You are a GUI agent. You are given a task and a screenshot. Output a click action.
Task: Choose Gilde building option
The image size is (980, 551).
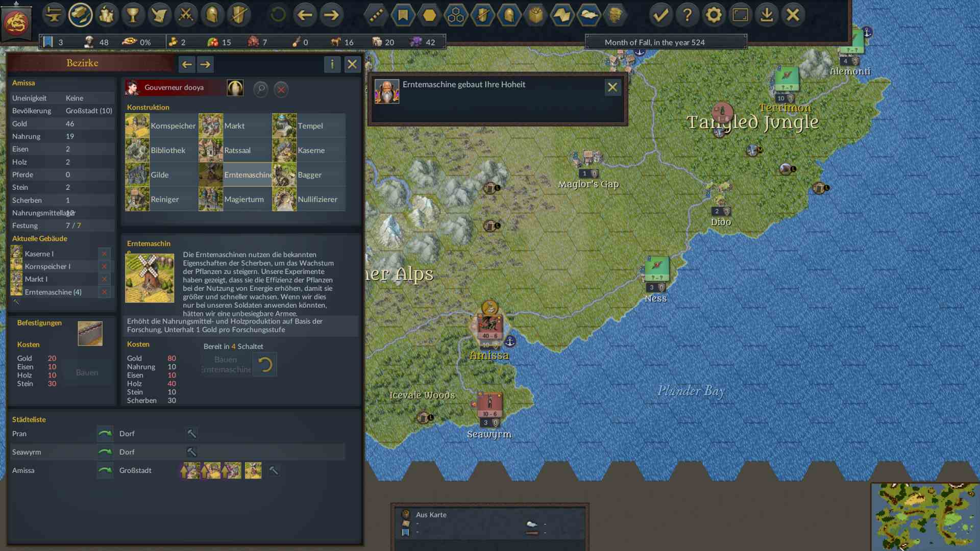click(161, 174)
